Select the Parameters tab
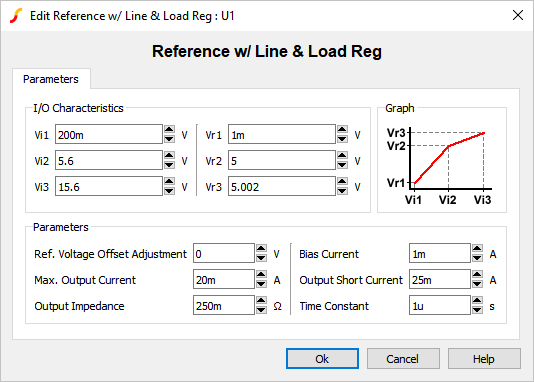Viewport: 534px width, 382px height. 51,79
